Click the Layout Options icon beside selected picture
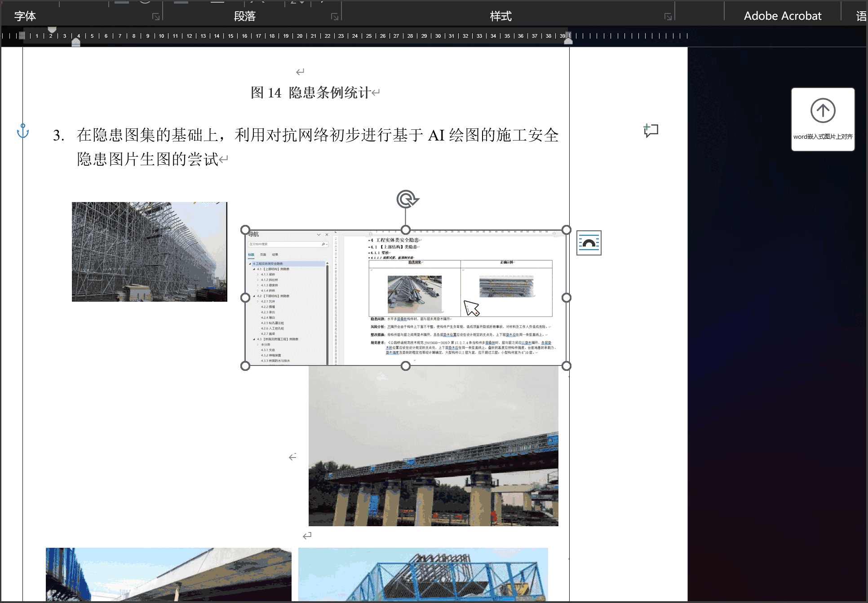The image size is (868, 603). point(589,243)
